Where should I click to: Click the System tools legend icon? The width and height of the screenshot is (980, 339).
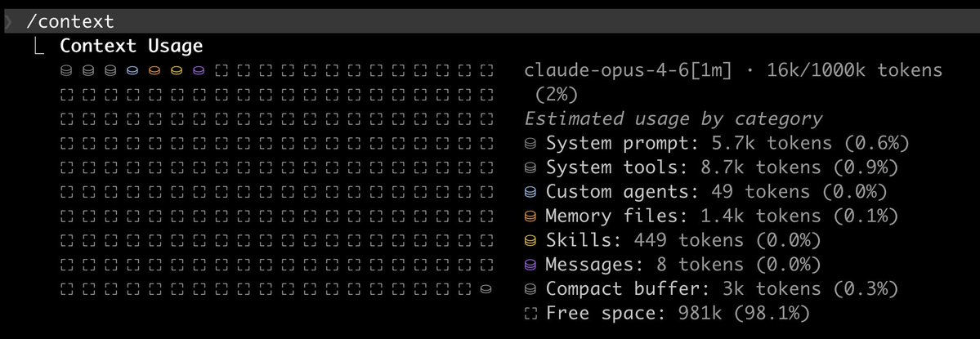(x=531, y=169)
